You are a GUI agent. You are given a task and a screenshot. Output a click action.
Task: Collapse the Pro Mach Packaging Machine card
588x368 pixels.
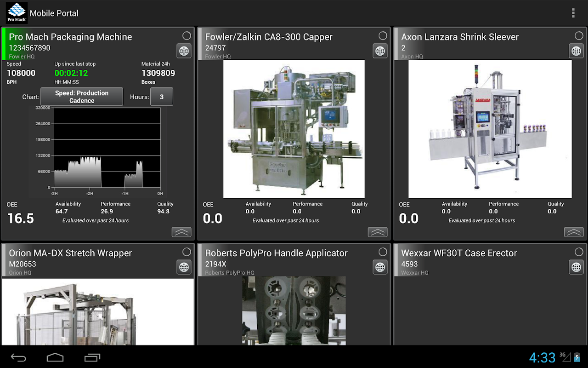click(181, 232)
